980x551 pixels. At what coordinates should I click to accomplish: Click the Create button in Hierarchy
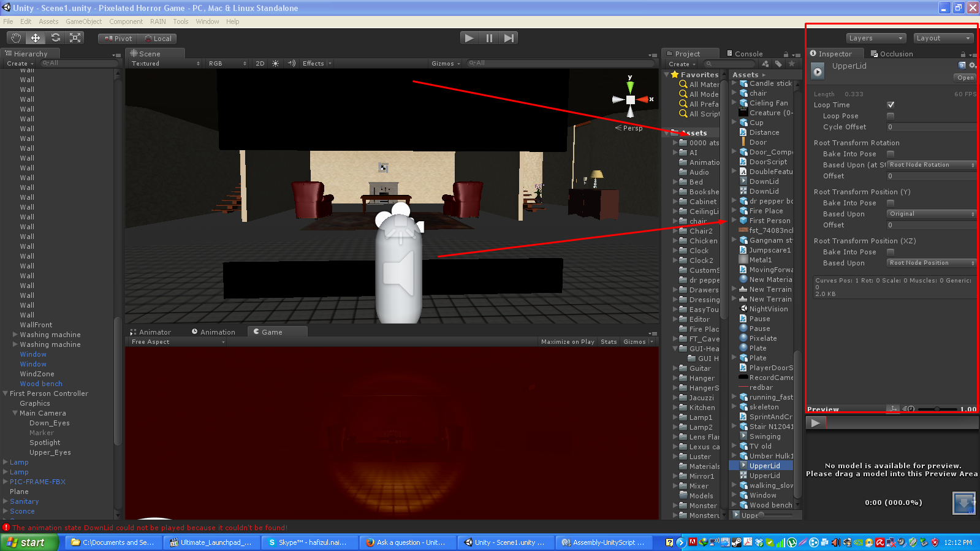tap(20, 63)
